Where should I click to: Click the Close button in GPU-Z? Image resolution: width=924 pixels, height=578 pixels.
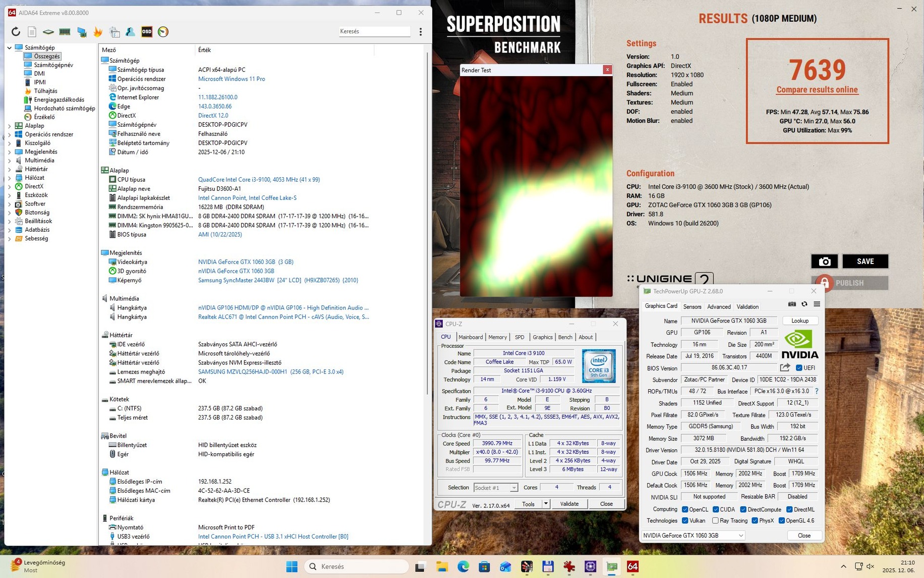point(804,536)
